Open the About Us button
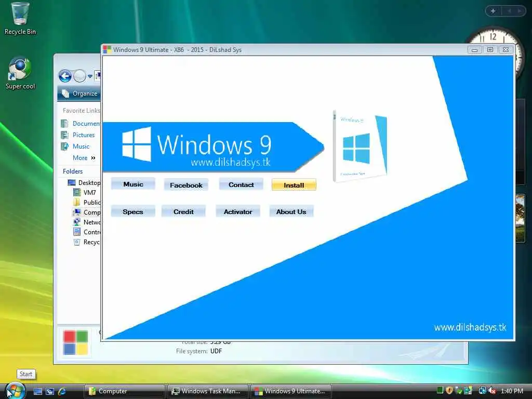This screenshot has width=532, height=399. coord(291,211)
